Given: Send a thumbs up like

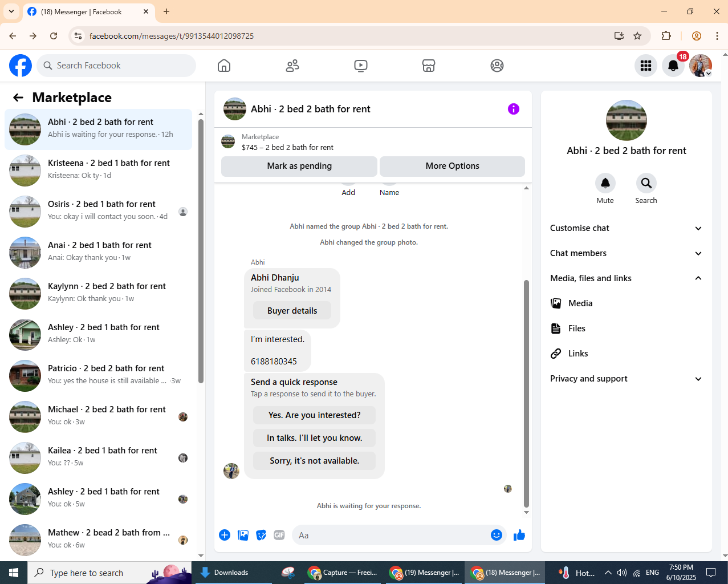Looking at the screenshot, I should [x=519, y=535].
